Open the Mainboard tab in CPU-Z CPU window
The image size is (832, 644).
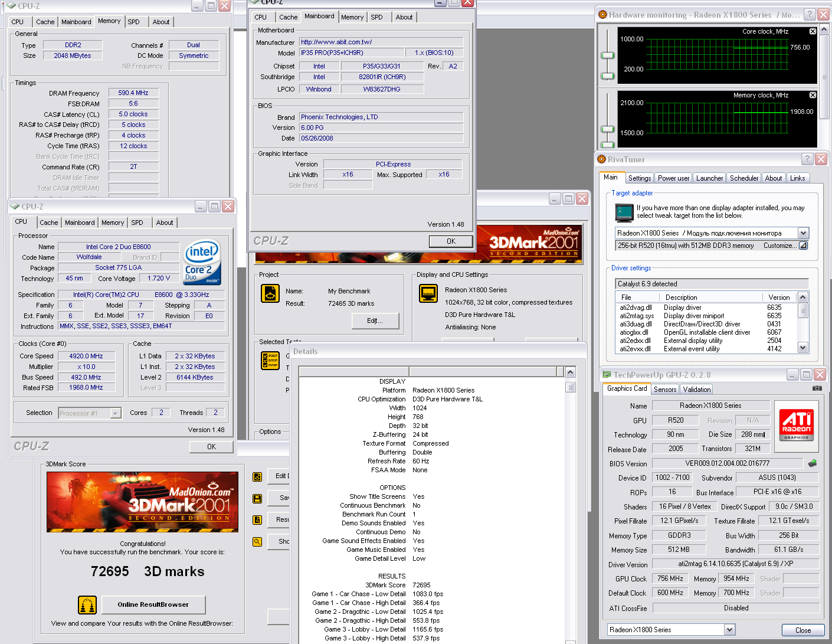click(x=80, y=223)
